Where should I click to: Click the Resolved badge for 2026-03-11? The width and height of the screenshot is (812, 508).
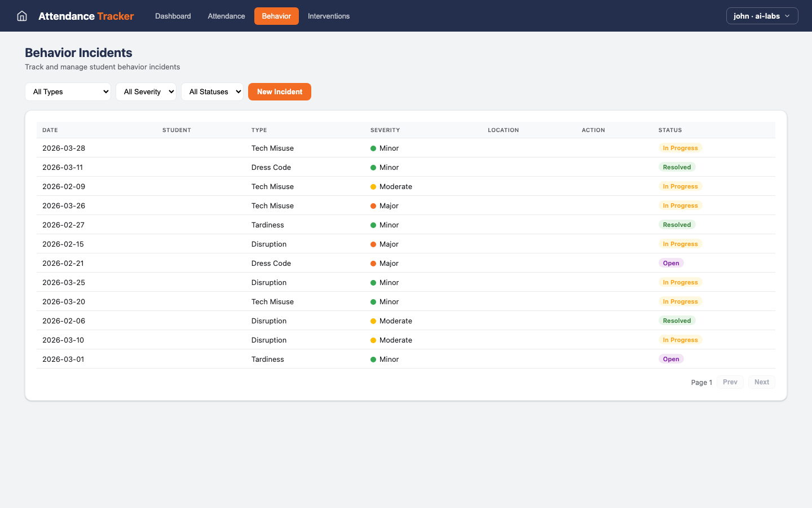[x=677, y=167]
